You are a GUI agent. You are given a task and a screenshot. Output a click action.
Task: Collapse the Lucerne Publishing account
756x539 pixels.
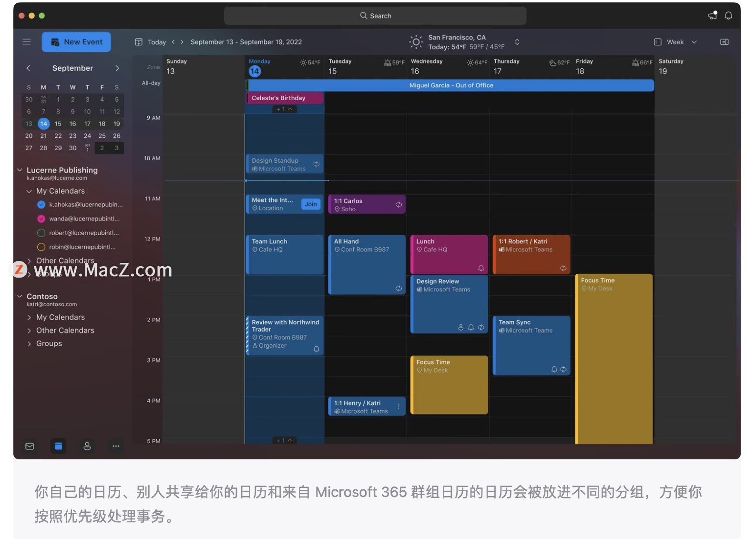(x=20, y=170)
